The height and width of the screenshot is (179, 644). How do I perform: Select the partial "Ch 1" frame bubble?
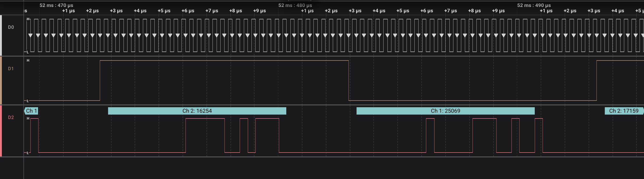tap(31, 111)
